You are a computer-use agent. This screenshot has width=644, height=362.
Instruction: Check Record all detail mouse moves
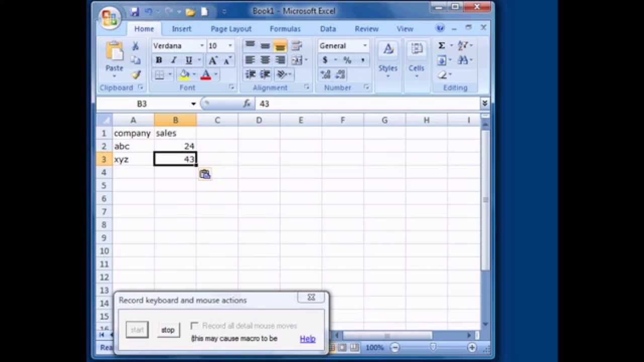[195, 326]
